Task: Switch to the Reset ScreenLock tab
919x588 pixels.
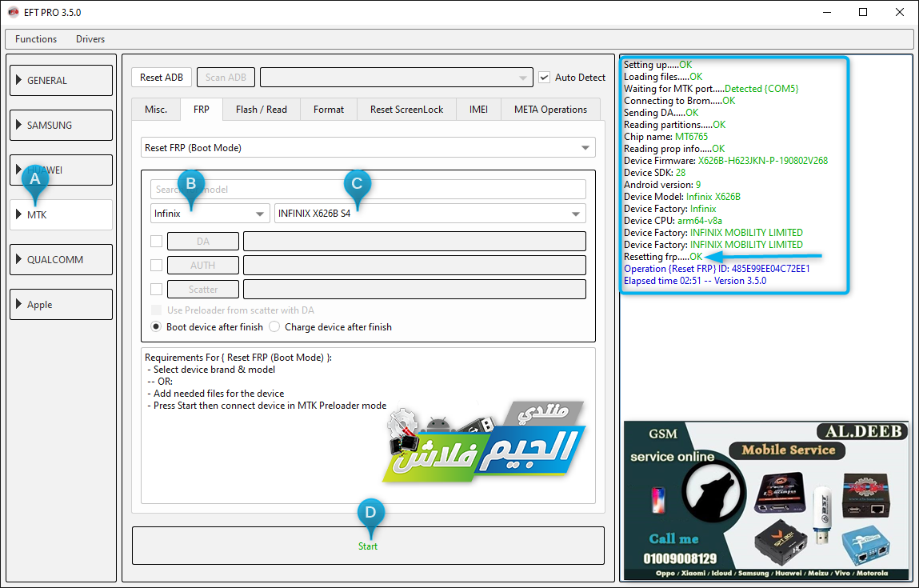Action: [x=406, y=110]
